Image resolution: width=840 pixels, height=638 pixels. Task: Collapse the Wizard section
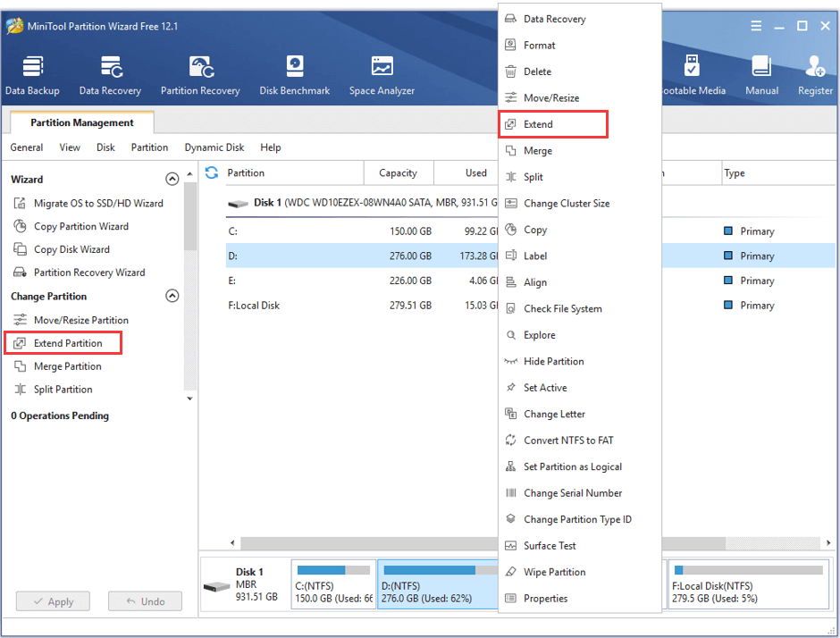point(172,179)
